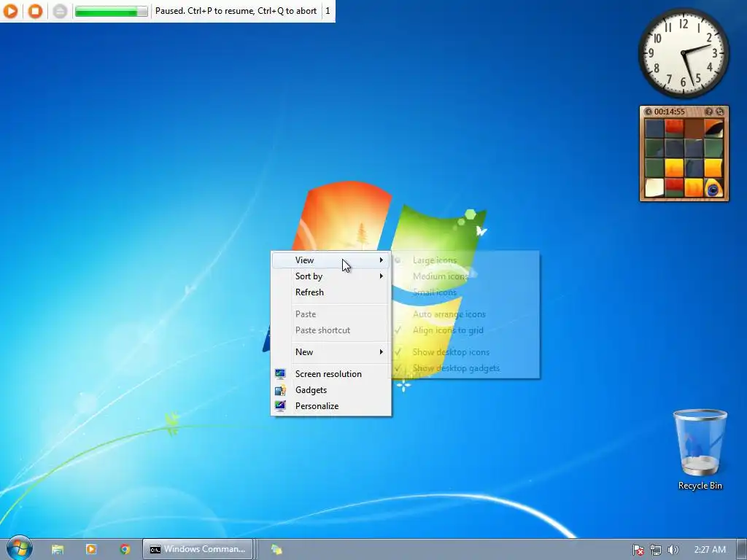The height and width of the screenshot is (560, 747).
Task: Choose Refresh from the context menu
Action: pyautogui.click(x=331, y=292)
